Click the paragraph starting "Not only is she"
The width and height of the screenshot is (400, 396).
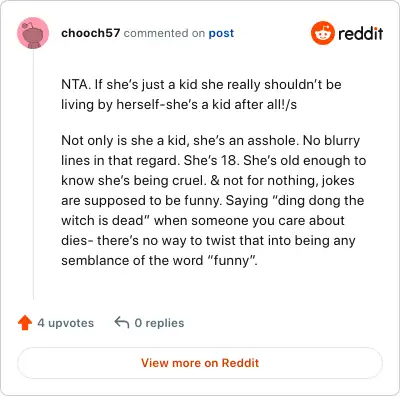pyautogui.click(x=213, y=200)
